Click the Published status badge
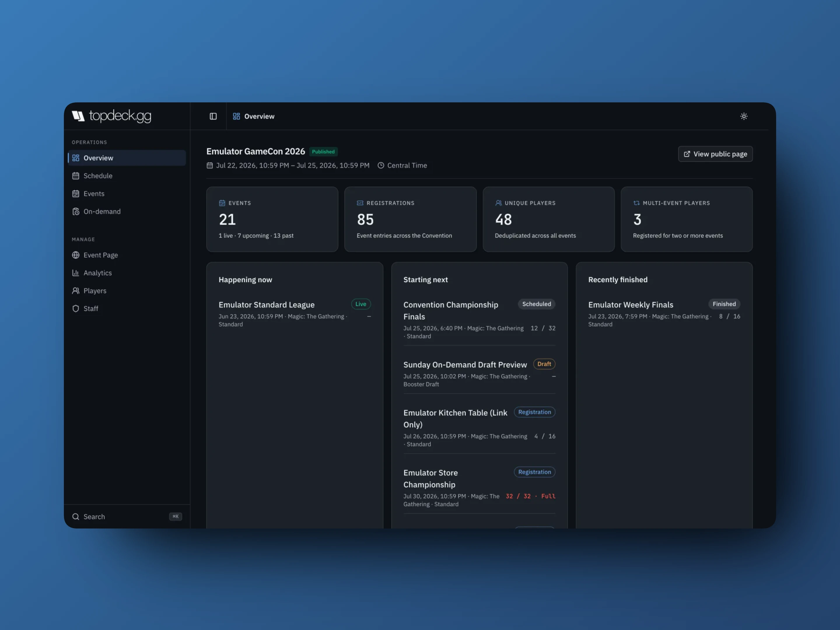 (323, 151)
